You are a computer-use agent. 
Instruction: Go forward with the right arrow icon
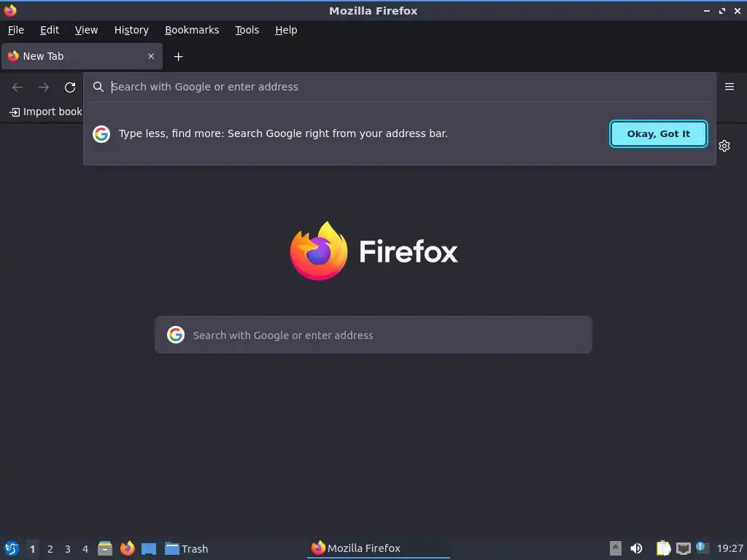43,87
